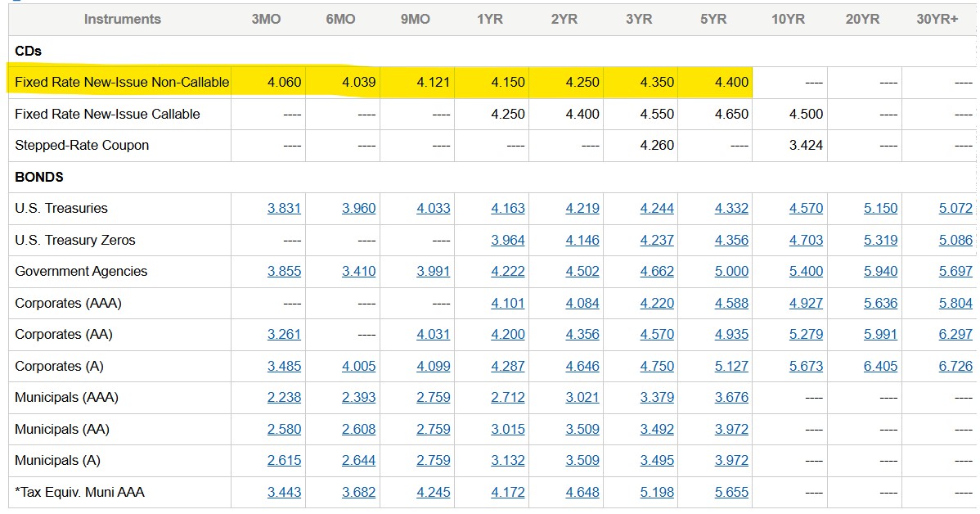Click the BONDS section heading
The image size is (980, 514).
(38, 177)
